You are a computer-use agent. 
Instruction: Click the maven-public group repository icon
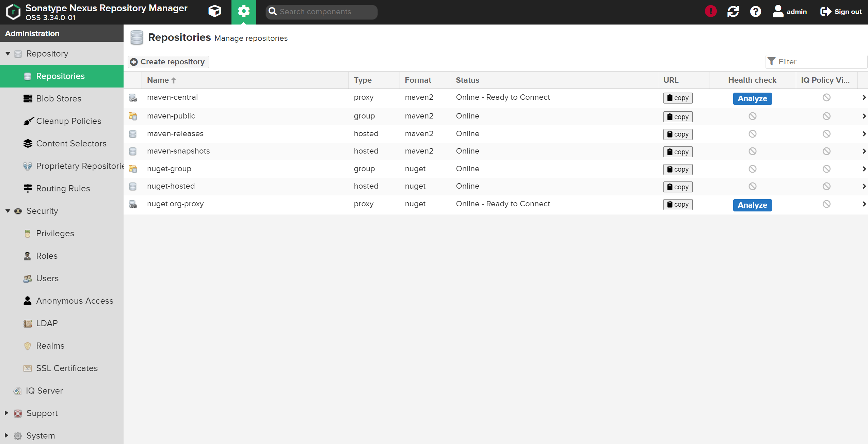point(133,116)
